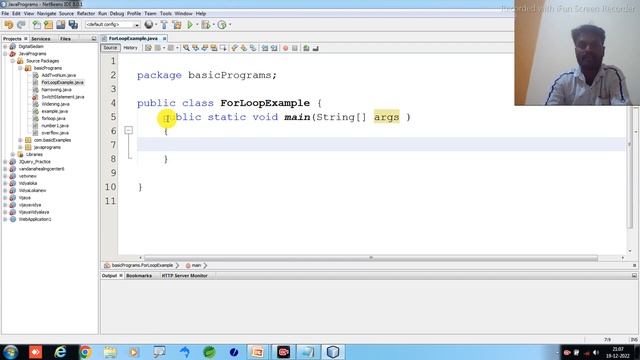
Task: Open the Window menu
Action: pos(183,13)
